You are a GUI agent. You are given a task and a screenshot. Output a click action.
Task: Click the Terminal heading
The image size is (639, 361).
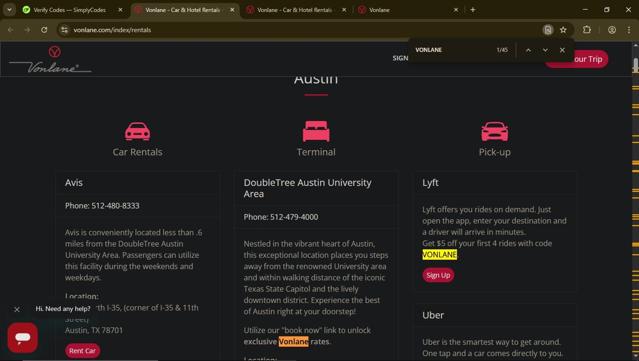pos(316,152)
